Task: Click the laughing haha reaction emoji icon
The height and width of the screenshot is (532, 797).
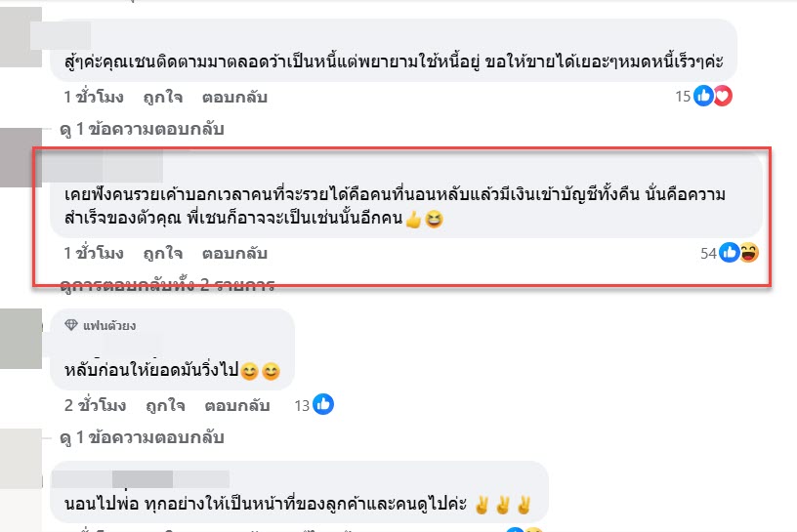Action: (749, 253)
